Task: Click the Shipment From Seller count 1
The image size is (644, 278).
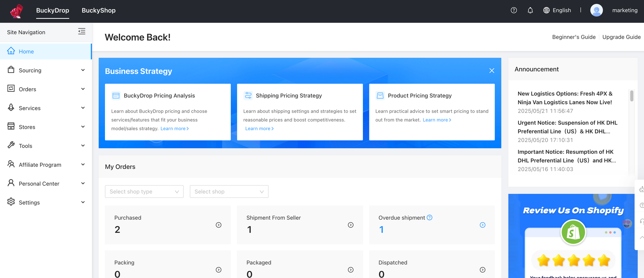Action: [249, 229]
